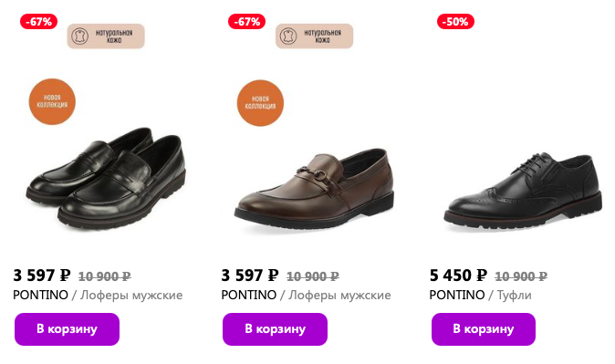Add the brogue Туфли to cart
615x364 pixels.
(484, 329)
